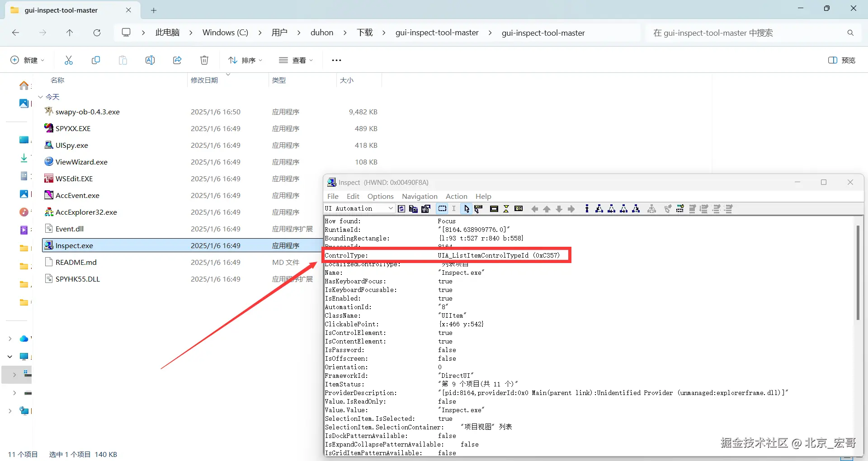This screenshot has width=868, height=461.
Task: Click the Cut scissors icon in Explorer
Action: point(69,60)
